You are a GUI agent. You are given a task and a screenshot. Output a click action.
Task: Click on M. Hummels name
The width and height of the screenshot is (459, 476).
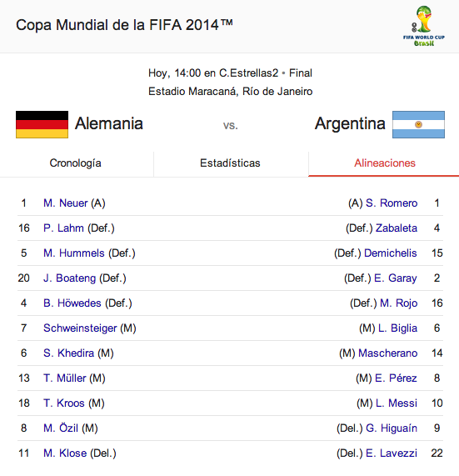tap(73, 253)
